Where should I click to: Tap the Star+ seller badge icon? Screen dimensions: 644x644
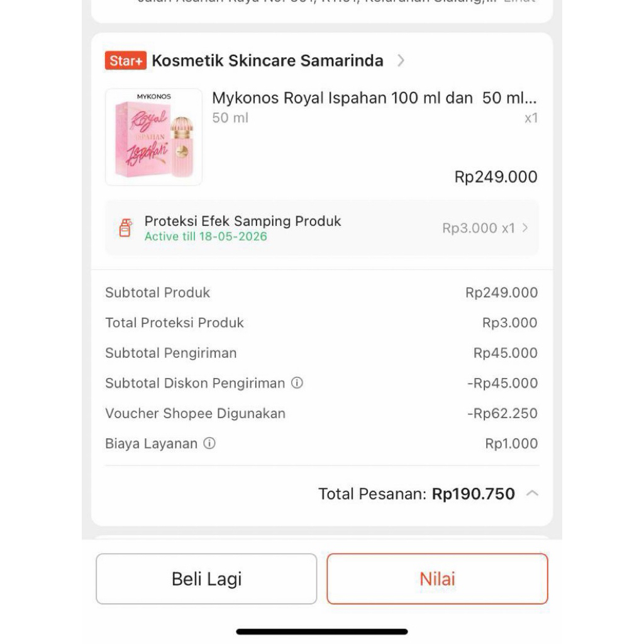point(125,60)
